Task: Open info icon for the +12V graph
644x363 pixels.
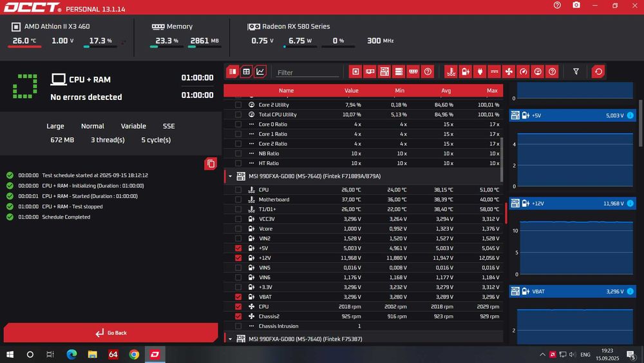Action: coord(630,204)
